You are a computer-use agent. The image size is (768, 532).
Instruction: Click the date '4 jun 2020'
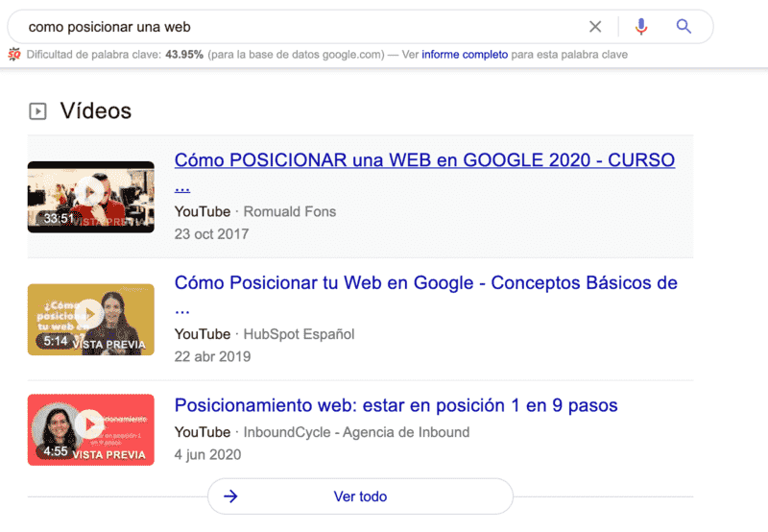click(207, 454)
